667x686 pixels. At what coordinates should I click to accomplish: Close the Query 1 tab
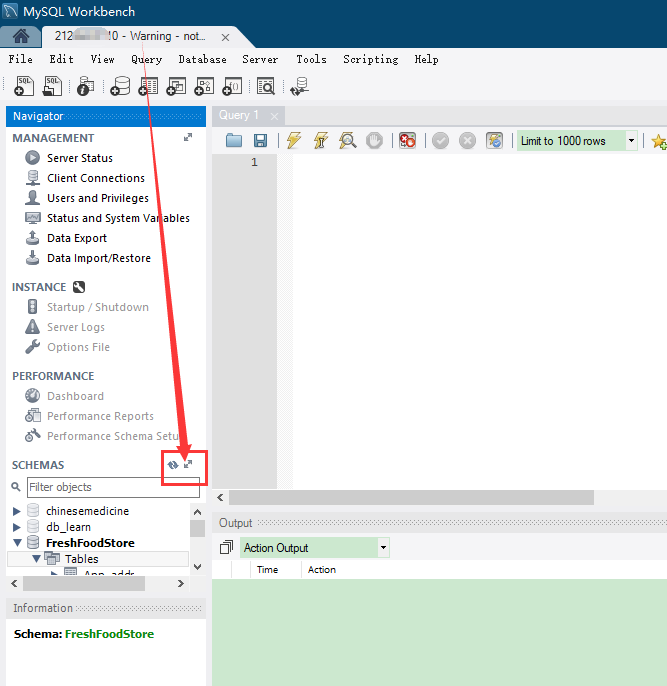pos(274,116)
